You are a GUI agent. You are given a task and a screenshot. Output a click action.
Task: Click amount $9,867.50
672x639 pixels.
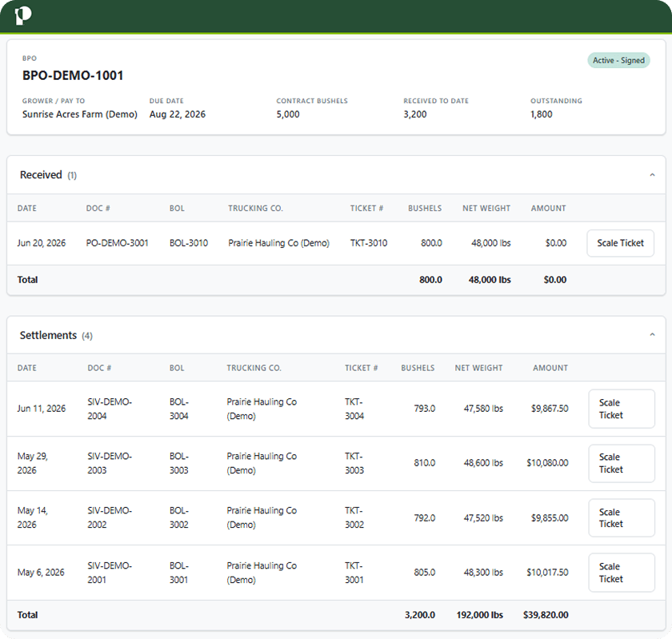tap(550, 409)
